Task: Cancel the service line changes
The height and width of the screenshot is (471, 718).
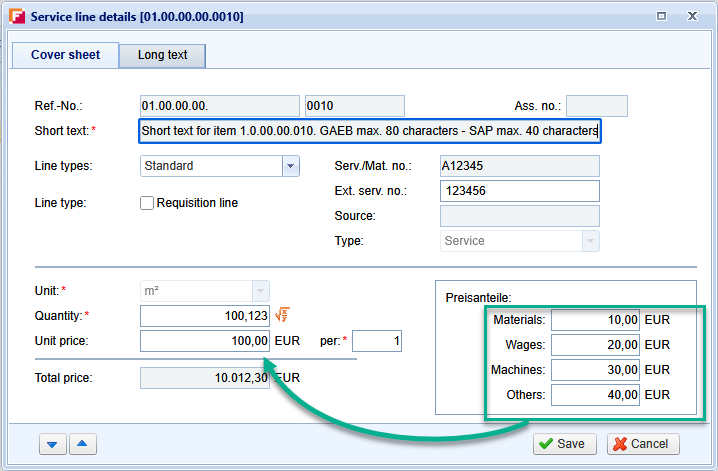Action: (x=642, y=444)
